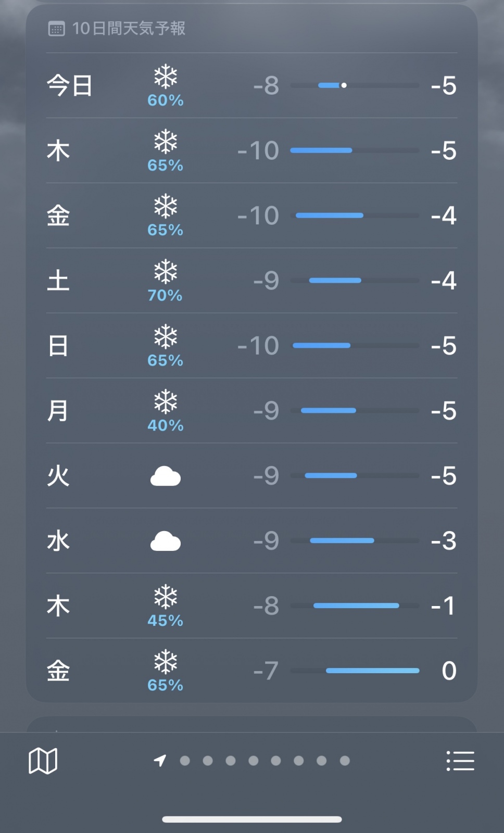This screenshot has width=504, height=833.
Task: Select the 今日 forecast row label
Action: [x=69, y=85]
